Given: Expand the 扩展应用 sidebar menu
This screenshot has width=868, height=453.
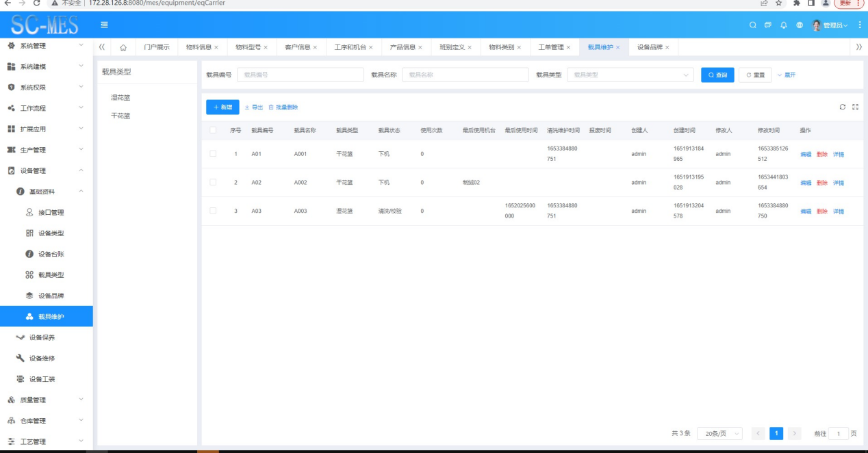Looking at the screenshot, I should click(x=47, y=129).
